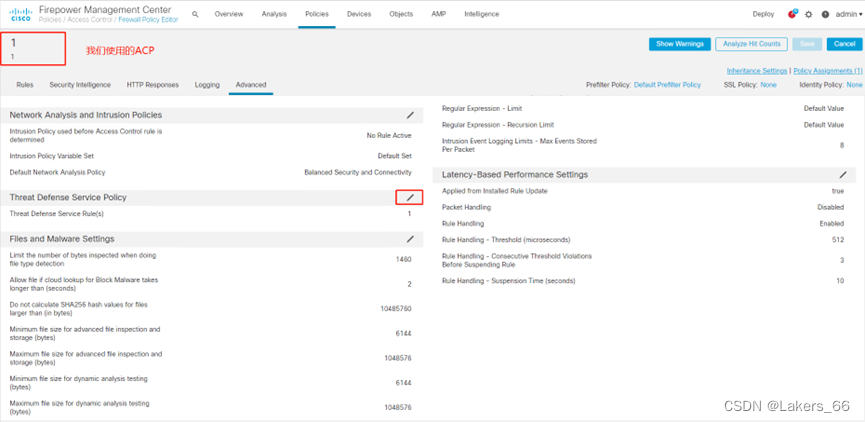Image resolution: width=865 pixels, height=422 pixels.
Task: Click 'Applied from Installed Rule Update' label
Action: click(494, 191)
